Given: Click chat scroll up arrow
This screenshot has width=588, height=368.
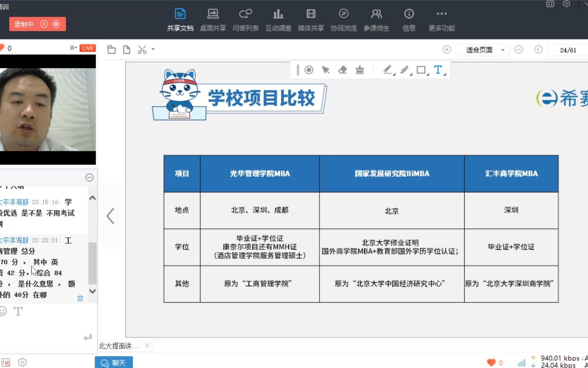Looking at the screenshot, I should coord(93,198).
